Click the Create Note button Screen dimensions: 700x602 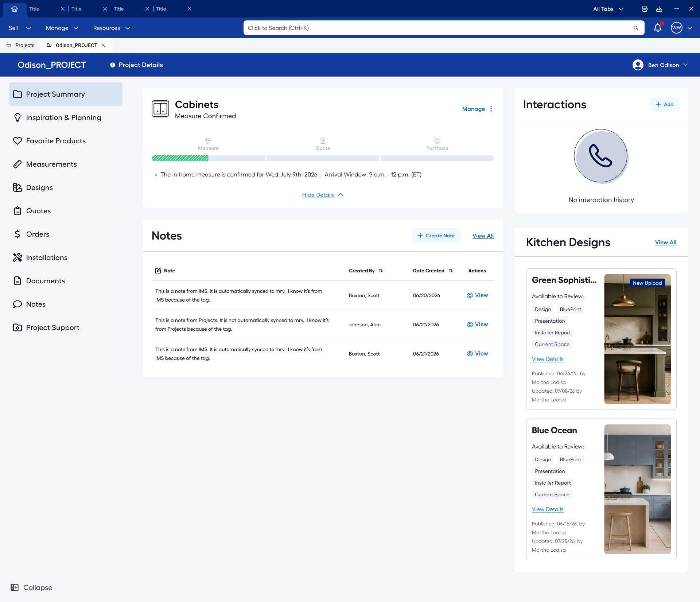tap(436, 236)
